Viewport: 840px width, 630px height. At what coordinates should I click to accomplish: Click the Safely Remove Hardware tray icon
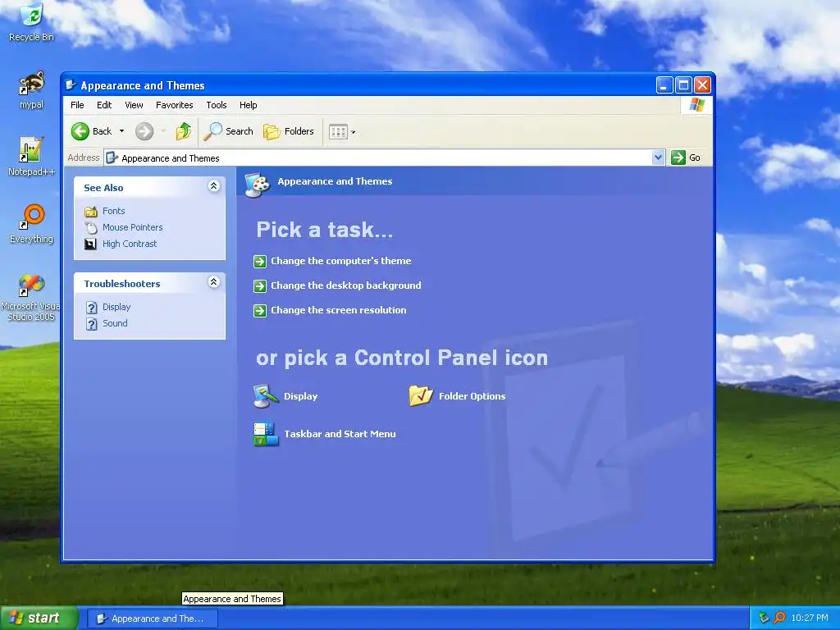pos(764,618)
